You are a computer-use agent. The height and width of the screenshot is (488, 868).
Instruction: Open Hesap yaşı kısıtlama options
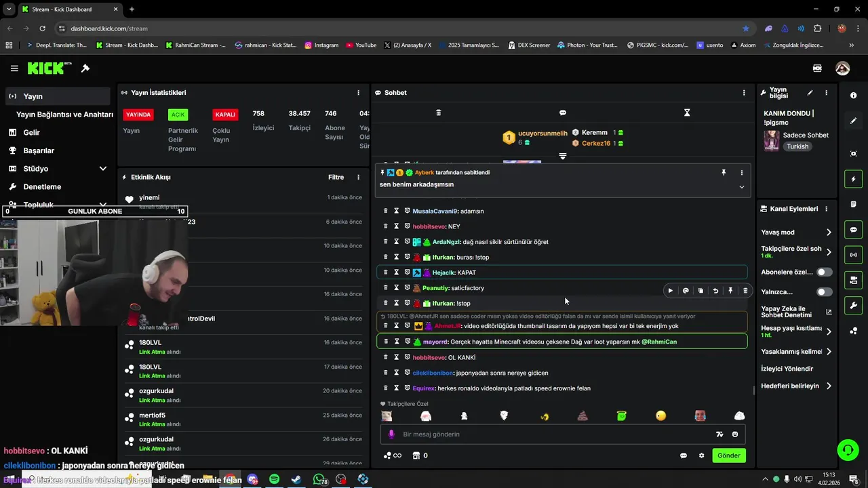pos(829,331)
